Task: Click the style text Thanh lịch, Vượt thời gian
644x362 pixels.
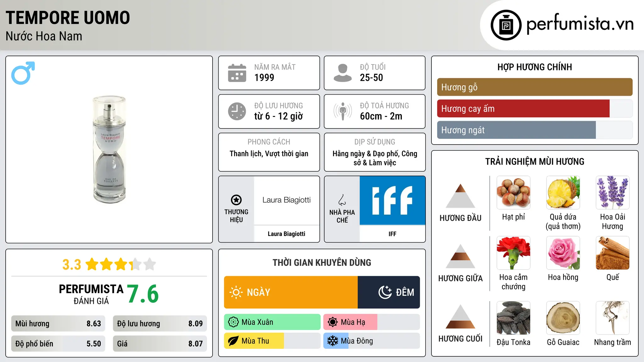Action: [x=269, y=154]
